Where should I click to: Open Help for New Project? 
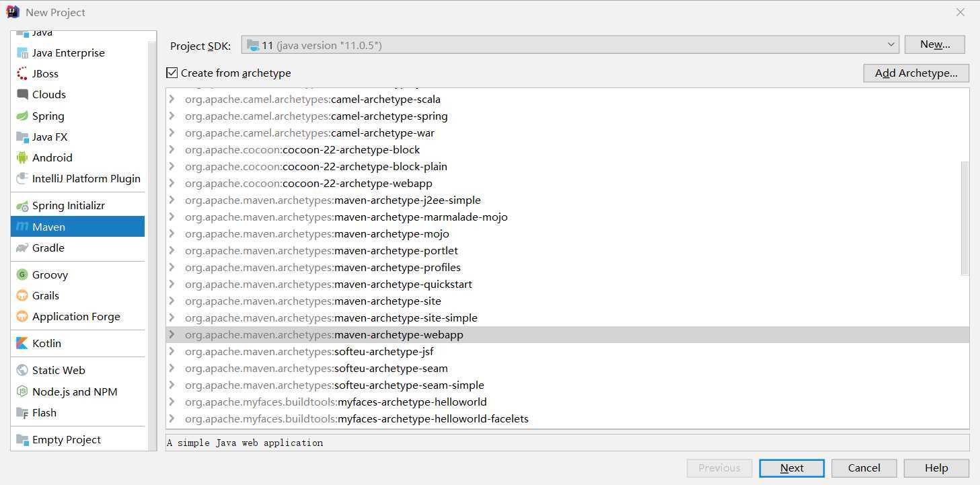pos(936,468)
